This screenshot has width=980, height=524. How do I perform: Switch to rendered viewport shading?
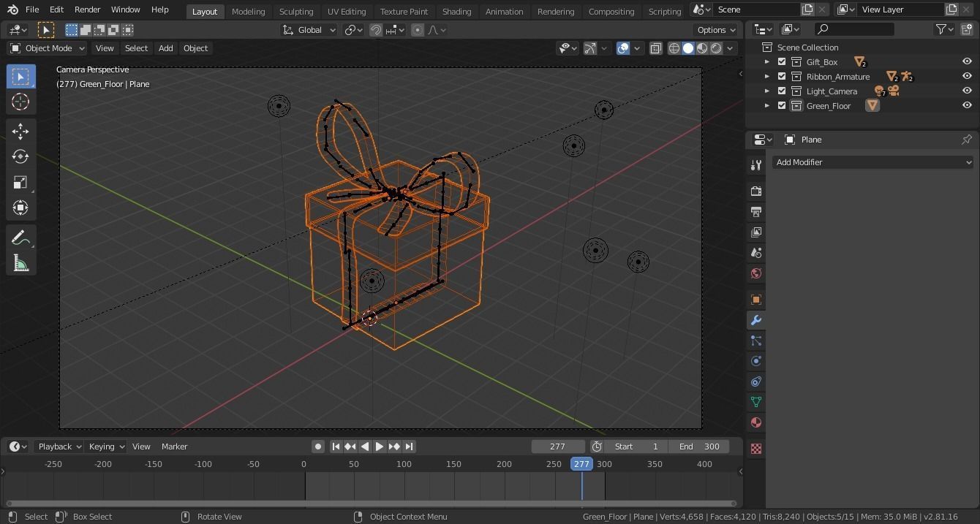716,48
